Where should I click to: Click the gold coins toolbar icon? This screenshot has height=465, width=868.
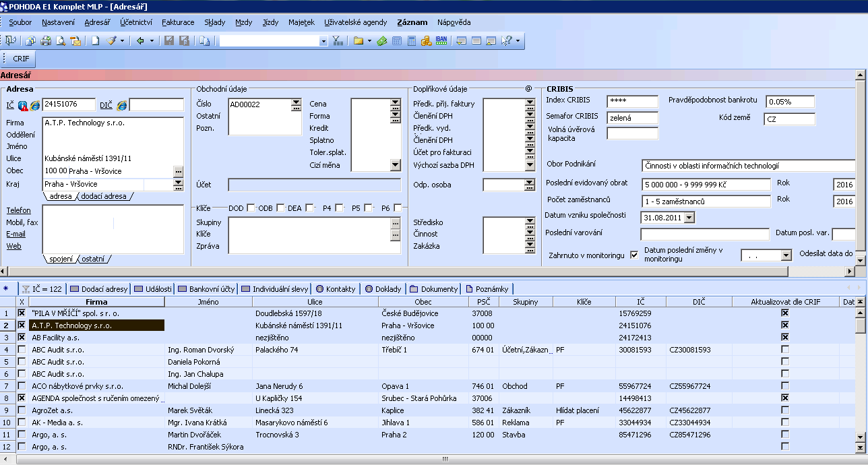pos(426,41)
